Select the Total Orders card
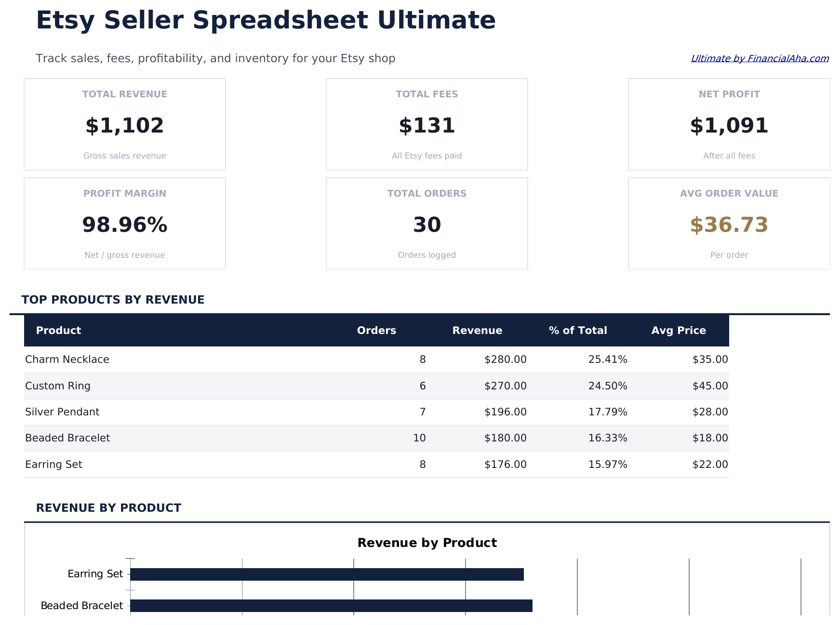This screenshot has width=840, height=625. 426,223
